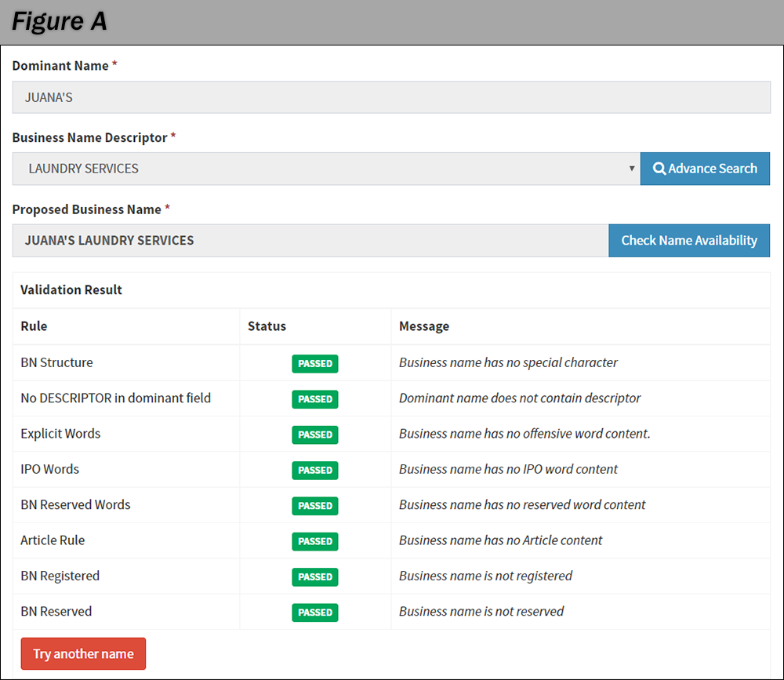Click 'Business name is not registered' message
Screen dimensions: 784x680
(485, 576)
